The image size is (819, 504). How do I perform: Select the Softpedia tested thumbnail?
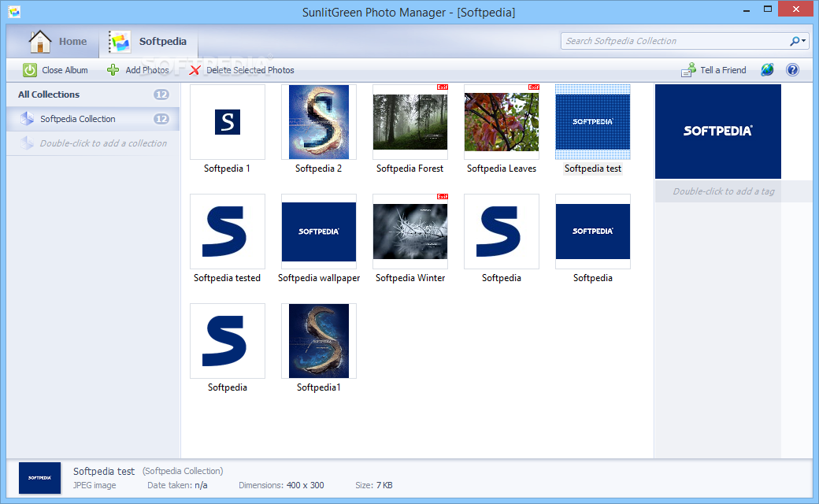click(x=228, y=232)
